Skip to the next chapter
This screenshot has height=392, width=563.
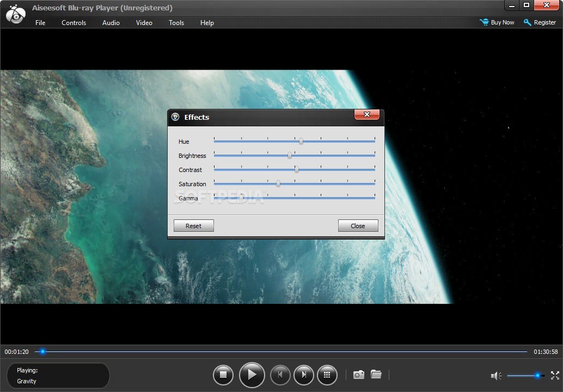coord(304,375)
